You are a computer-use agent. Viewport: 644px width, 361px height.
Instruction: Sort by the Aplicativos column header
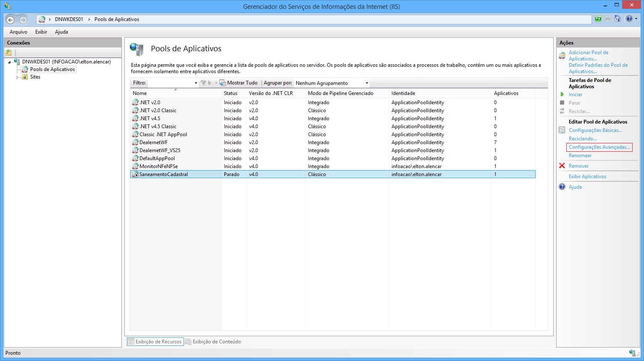(513, 93)
